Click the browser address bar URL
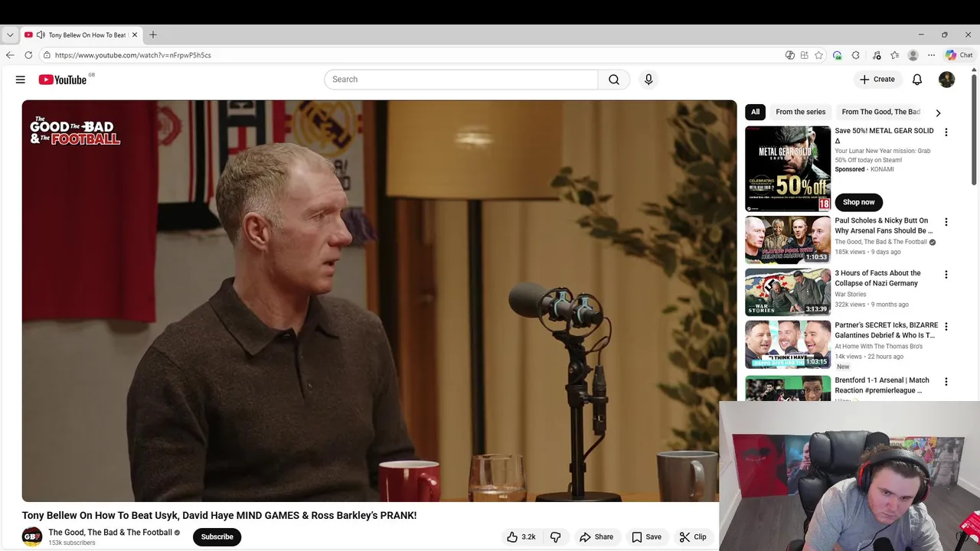Image resolution: width=980 pixels, height=551 pixels. click(133, 55)
